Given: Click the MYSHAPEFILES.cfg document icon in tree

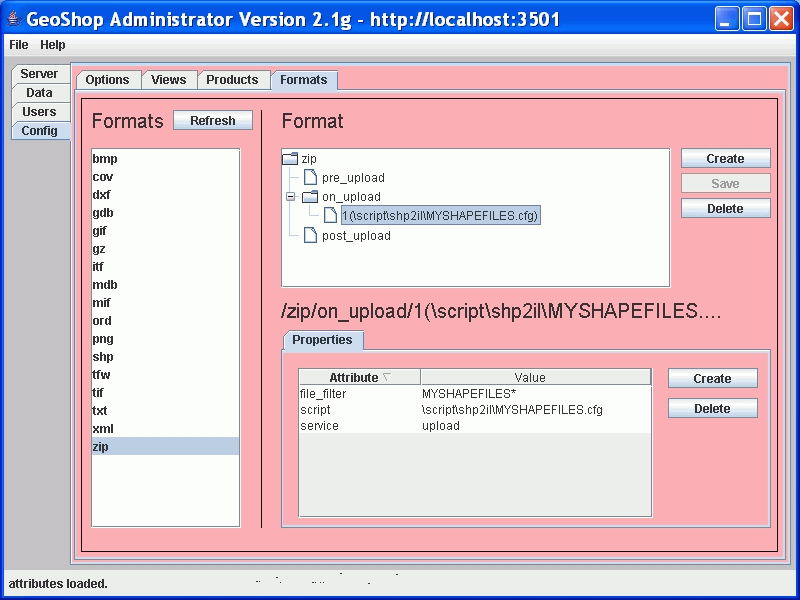Looking at the screenshot, I should 331,215.
